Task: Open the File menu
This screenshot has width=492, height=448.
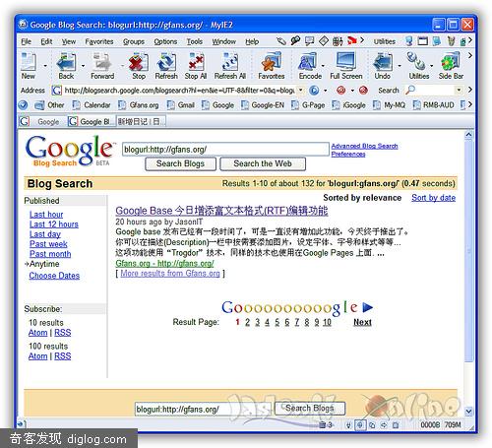Action: pyautogui.click(x=26, y=41)
